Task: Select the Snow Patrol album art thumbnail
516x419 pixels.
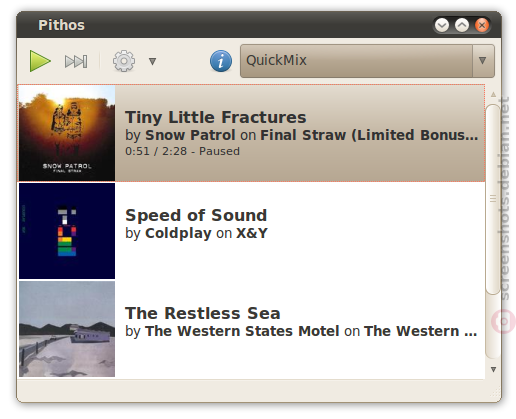Action: tap(67, 133)
